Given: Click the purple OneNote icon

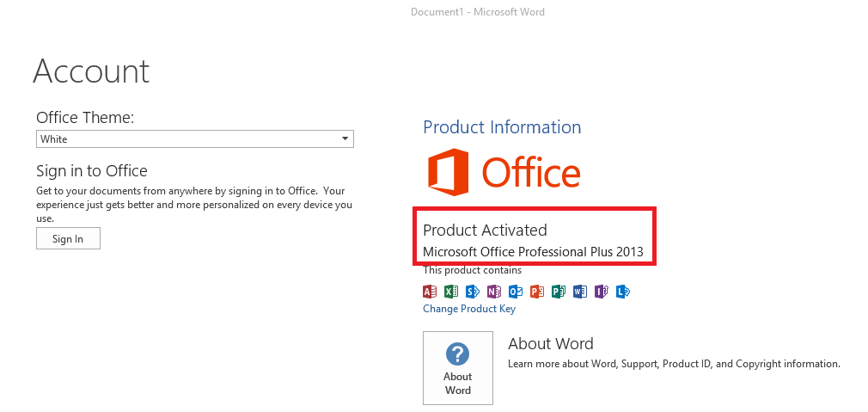Looking at the screenshot, I should pos(494,292).
